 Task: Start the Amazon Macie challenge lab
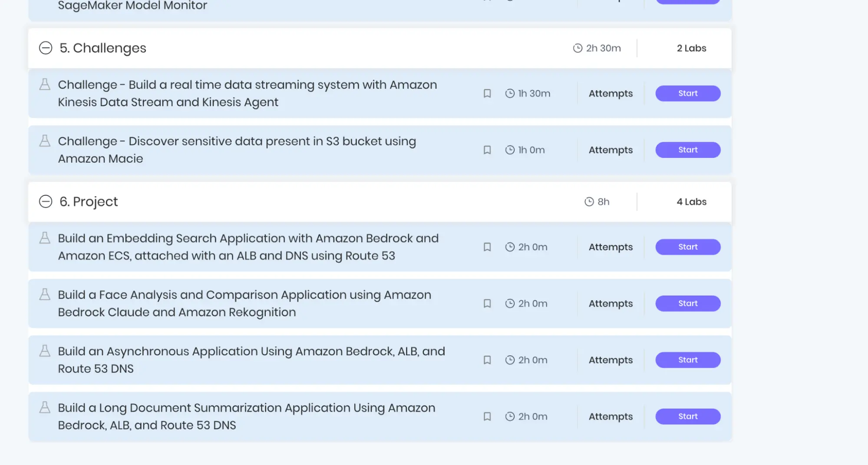coord(688,150)
